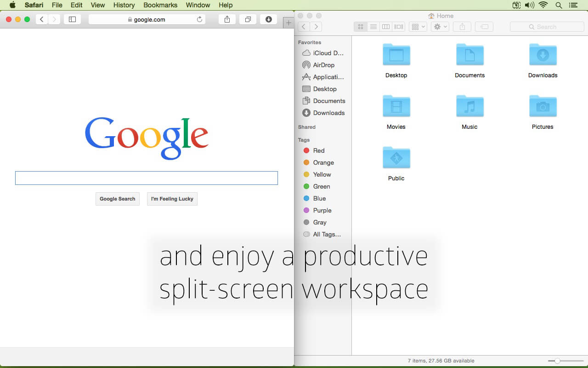The width and height of the screenshot is (588, 368).
Task: Open Finder's Action gear menu
Action: 441,27
